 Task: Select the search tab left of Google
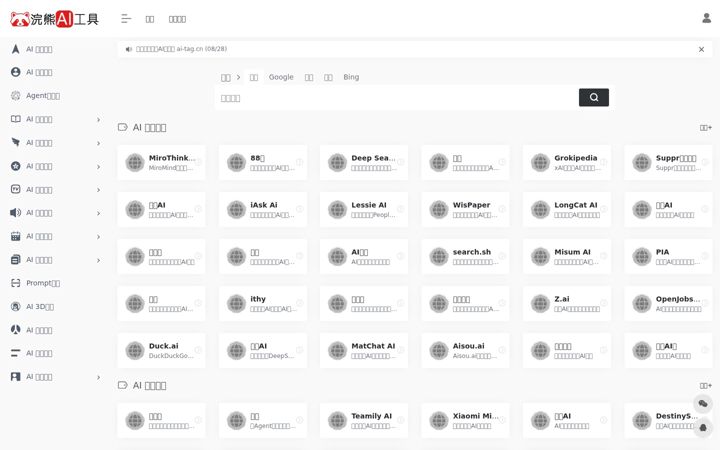pos(253,77)
